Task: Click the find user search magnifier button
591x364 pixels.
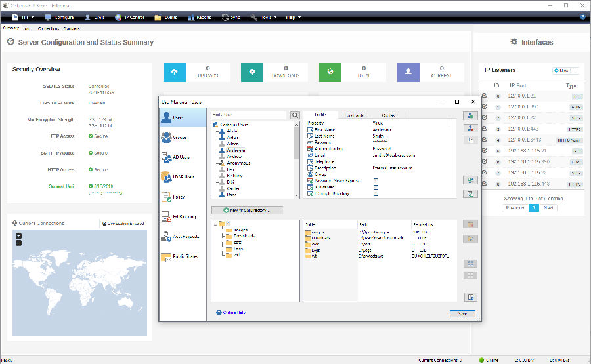Action: tap(295, 115)
